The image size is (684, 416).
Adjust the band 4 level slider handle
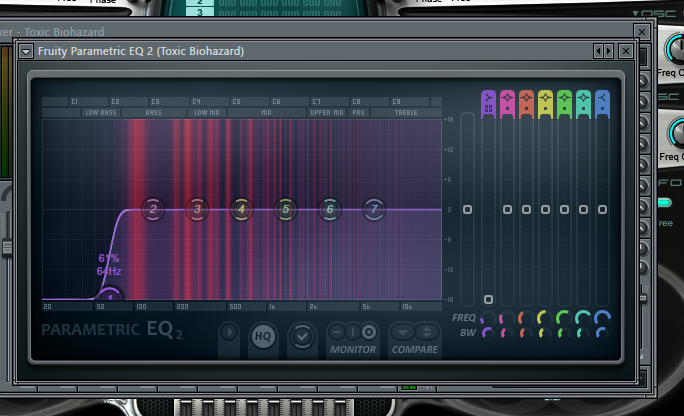pos(545,210)
